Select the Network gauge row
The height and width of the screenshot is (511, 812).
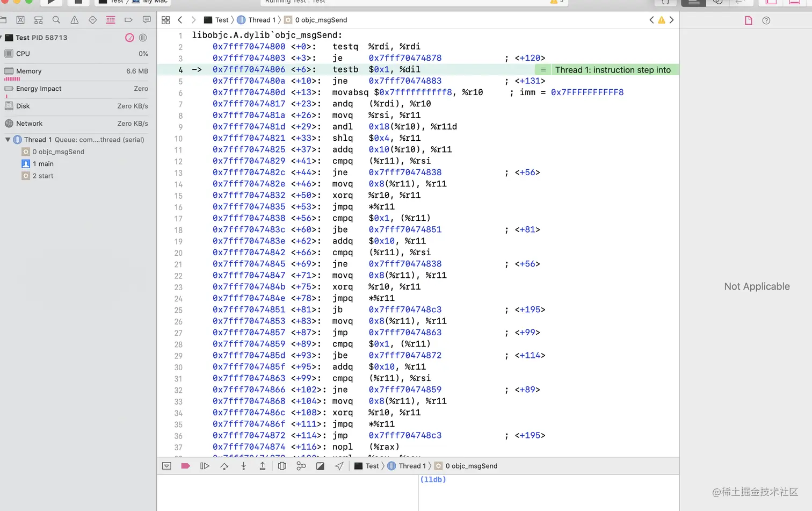coord(77,124)
